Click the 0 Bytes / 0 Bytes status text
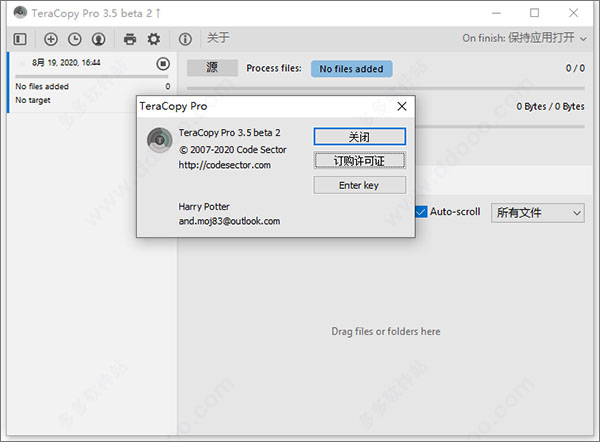The image size is (600, 442). click(550, 106)
